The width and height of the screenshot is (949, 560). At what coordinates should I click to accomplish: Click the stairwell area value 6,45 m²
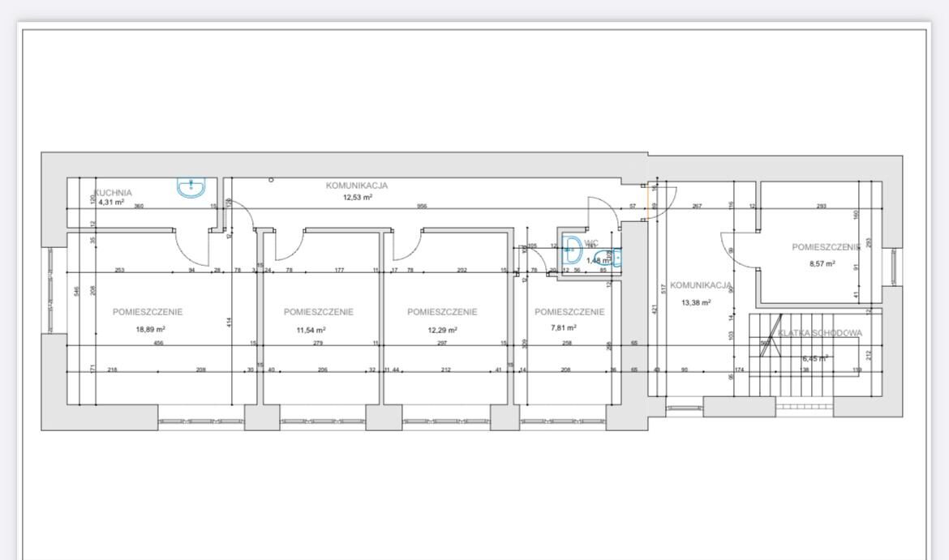click(814, 359)
